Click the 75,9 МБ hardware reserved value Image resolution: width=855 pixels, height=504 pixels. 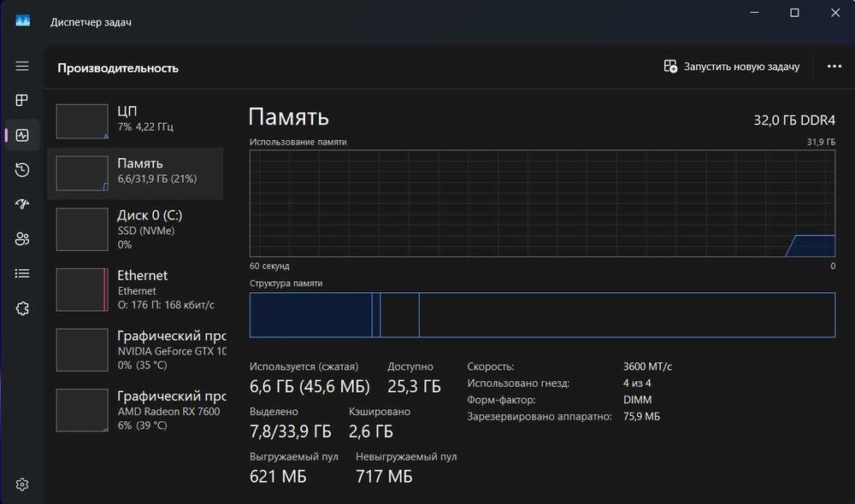click(x=641, y=416)
